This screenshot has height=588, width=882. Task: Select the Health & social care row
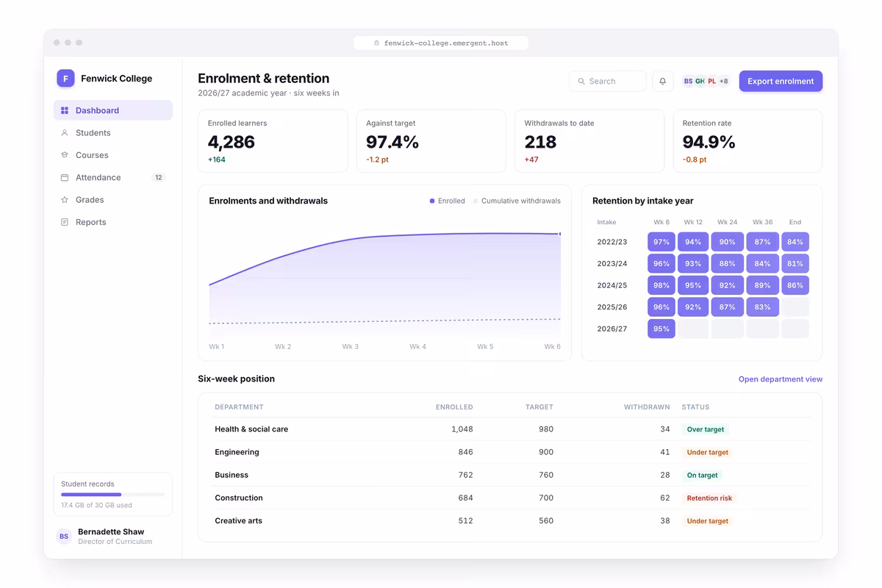pos(510,429)
